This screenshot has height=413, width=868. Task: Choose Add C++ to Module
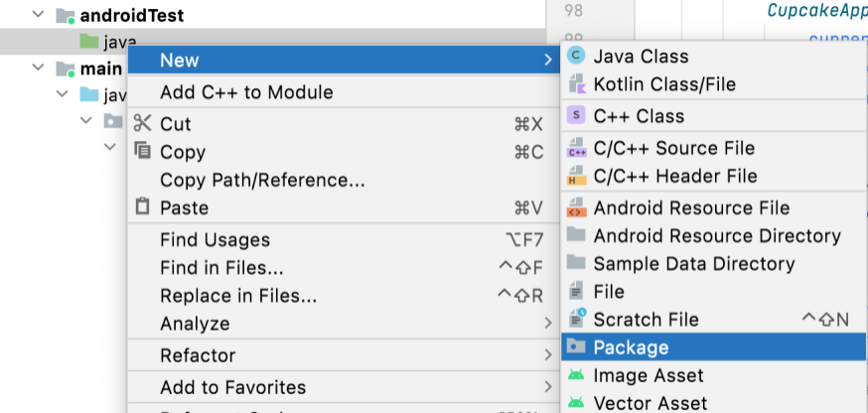click(x=246, y=92)
